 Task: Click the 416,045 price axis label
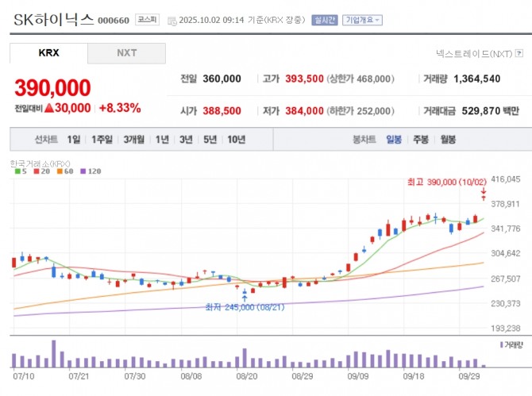coord(506,179)
